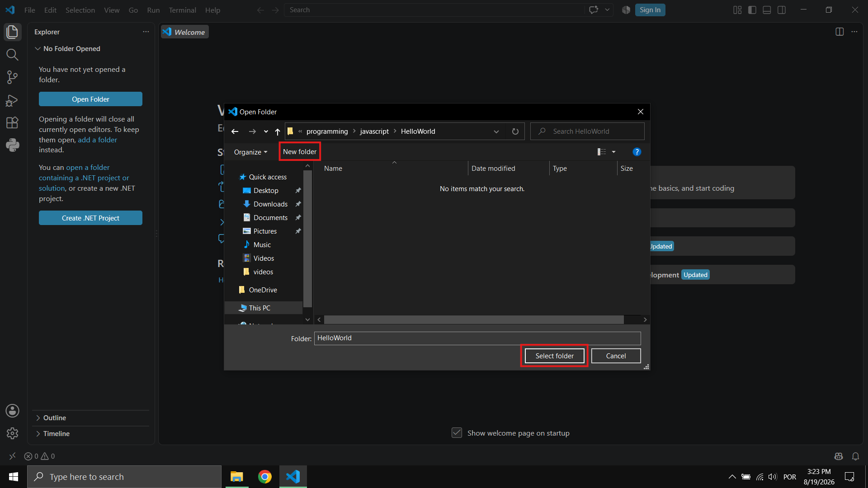This screenshot has height=488, width=868.
Task: Click the errors and warnings indicator
Action: coord(40,456)
